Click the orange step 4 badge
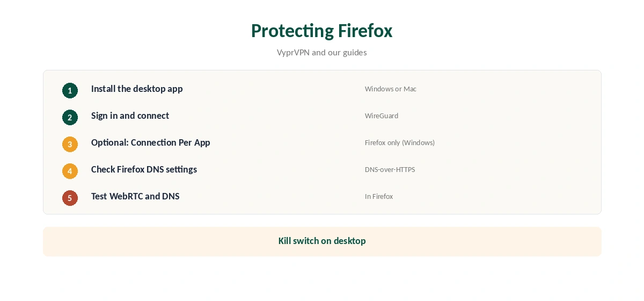Screen dimensions: 644x301 click(70, 171)
